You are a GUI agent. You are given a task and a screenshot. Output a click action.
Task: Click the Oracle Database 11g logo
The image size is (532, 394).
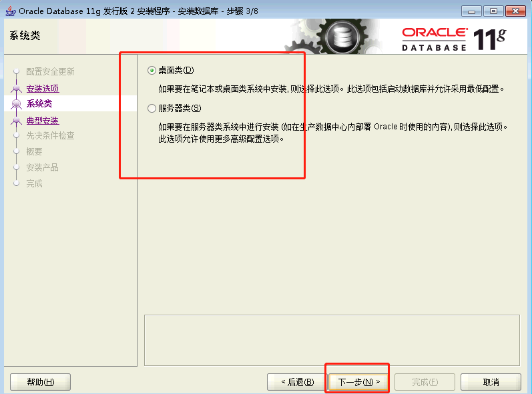pos(454,39)
